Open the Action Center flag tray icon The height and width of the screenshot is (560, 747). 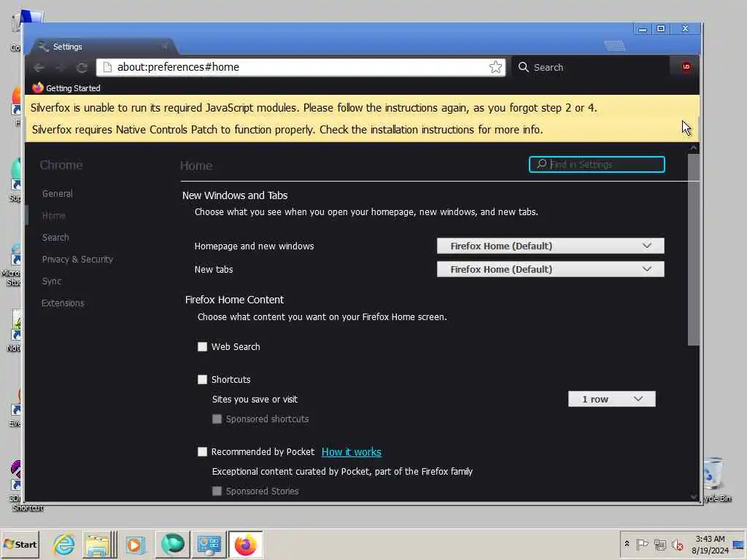(642, 544)
